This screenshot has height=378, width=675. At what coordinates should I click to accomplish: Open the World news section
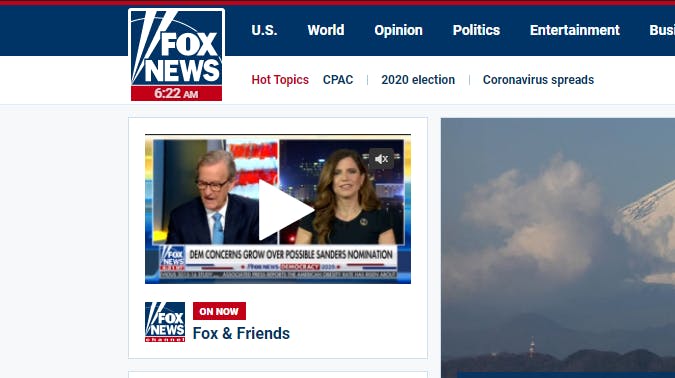[326, 30]
